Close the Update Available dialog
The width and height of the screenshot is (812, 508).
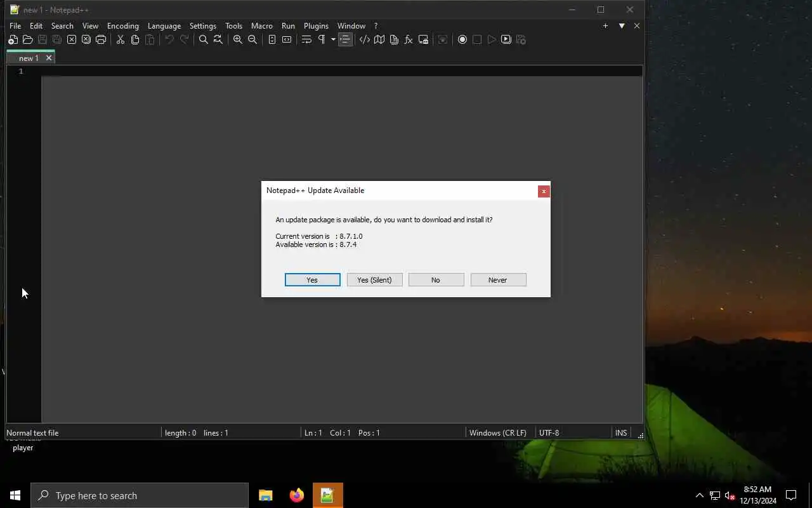[x=544, y=191]
